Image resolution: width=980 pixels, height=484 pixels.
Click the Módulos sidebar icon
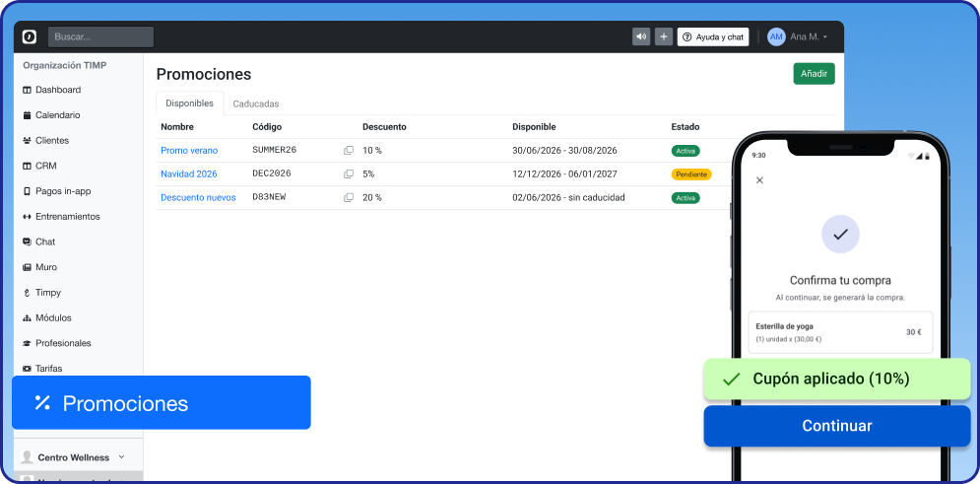click(x=27, y=317)
